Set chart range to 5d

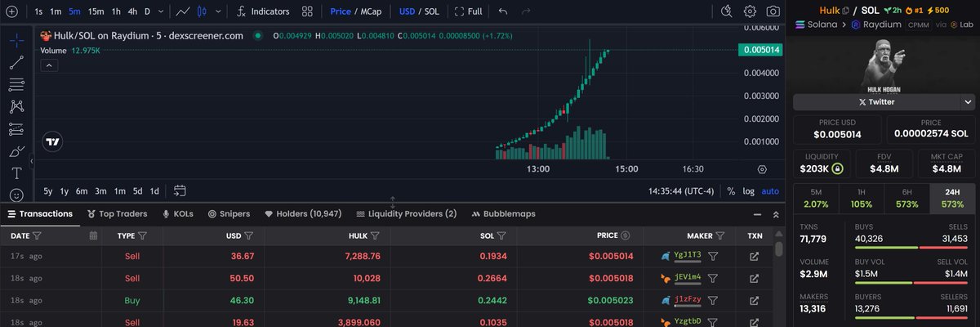138,190
